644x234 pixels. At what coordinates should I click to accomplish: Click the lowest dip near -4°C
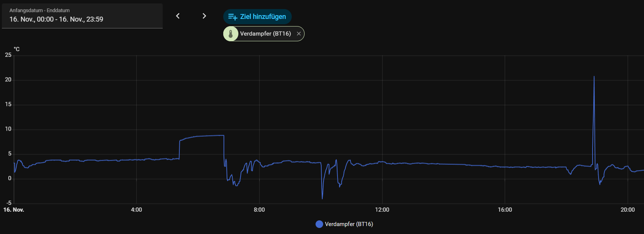click(x=322, y=198)
